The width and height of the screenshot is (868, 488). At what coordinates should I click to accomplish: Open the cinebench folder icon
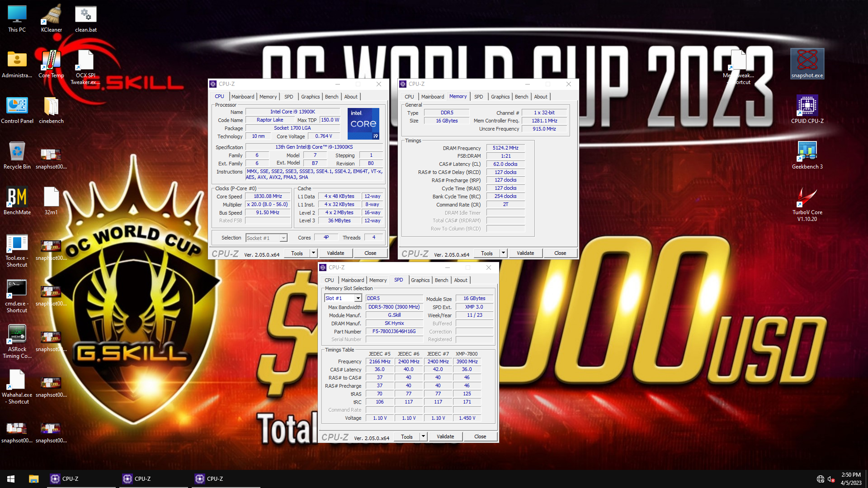pos(52,110)
